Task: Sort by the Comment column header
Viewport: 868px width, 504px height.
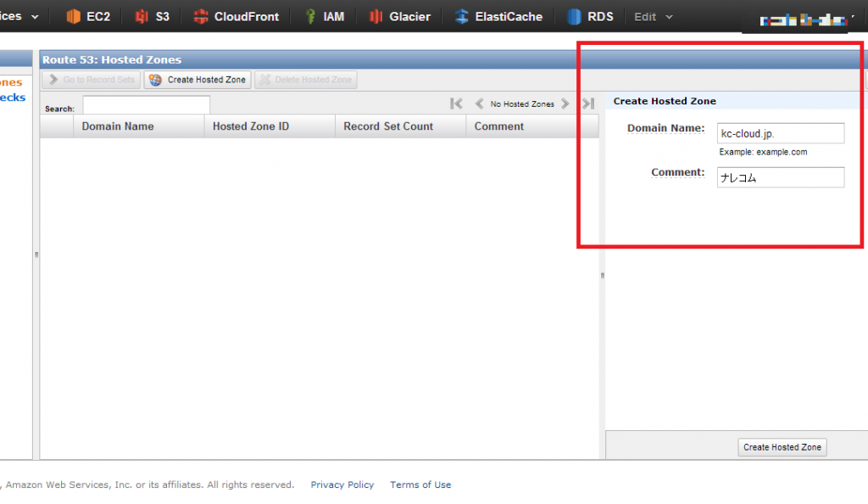Action: (x=532, y=126)
